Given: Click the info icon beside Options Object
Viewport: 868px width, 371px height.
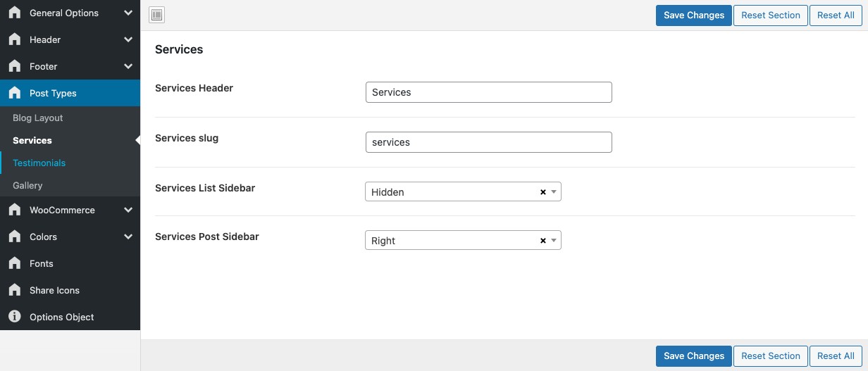Looking at the screenshot, I should point(14,317).
